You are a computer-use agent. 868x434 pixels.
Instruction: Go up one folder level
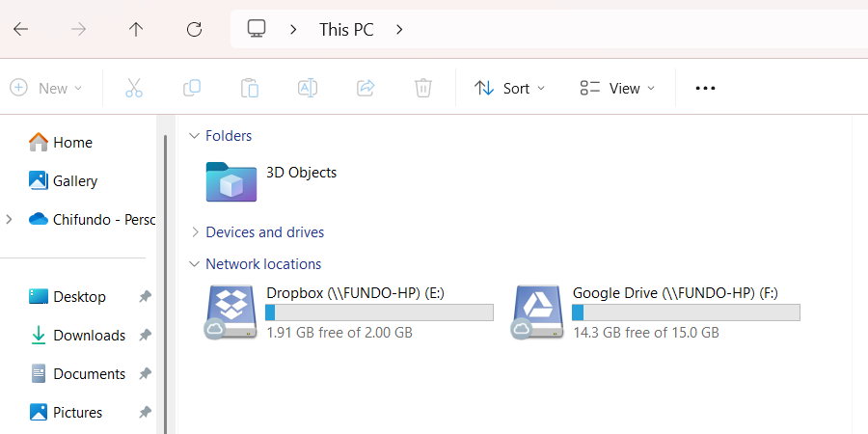point(136,29)
